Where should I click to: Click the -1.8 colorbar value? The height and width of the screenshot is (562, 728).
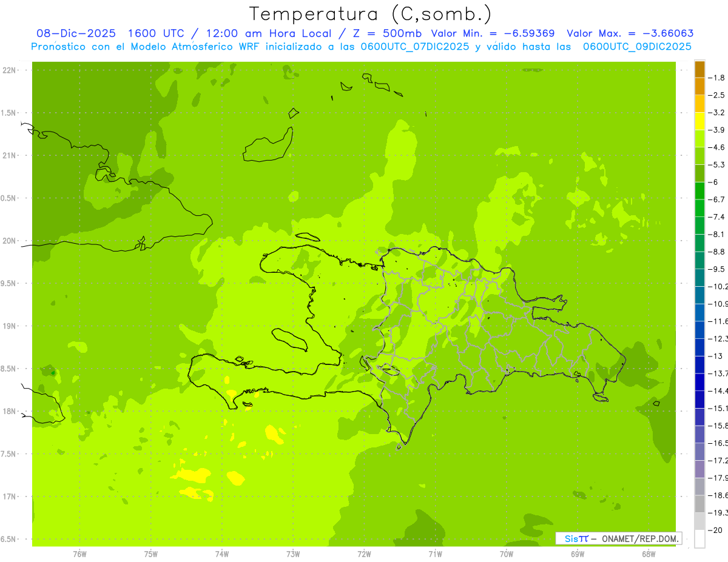pyautogui.click(x=716, y=78)
